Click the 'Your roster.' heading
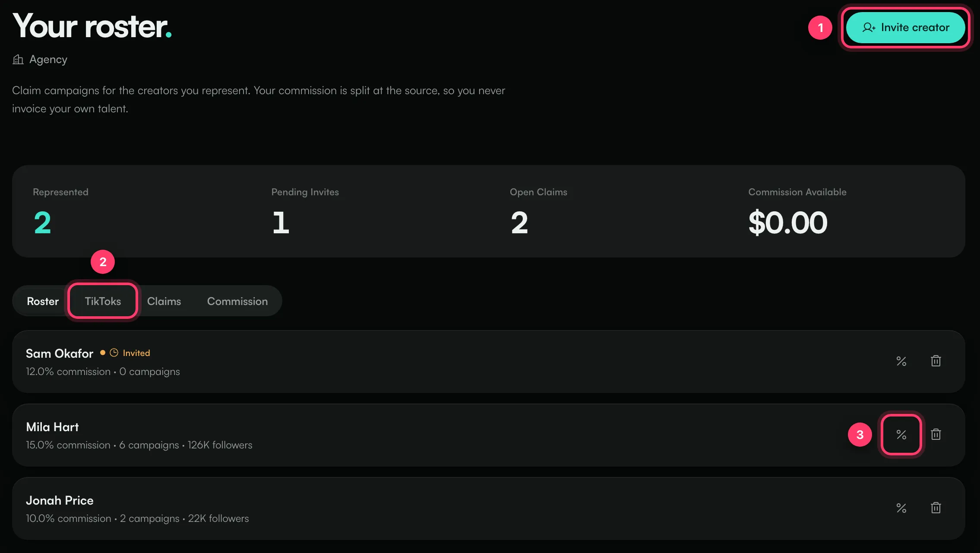This screenshot has width=980, height=553. point(92,26)
